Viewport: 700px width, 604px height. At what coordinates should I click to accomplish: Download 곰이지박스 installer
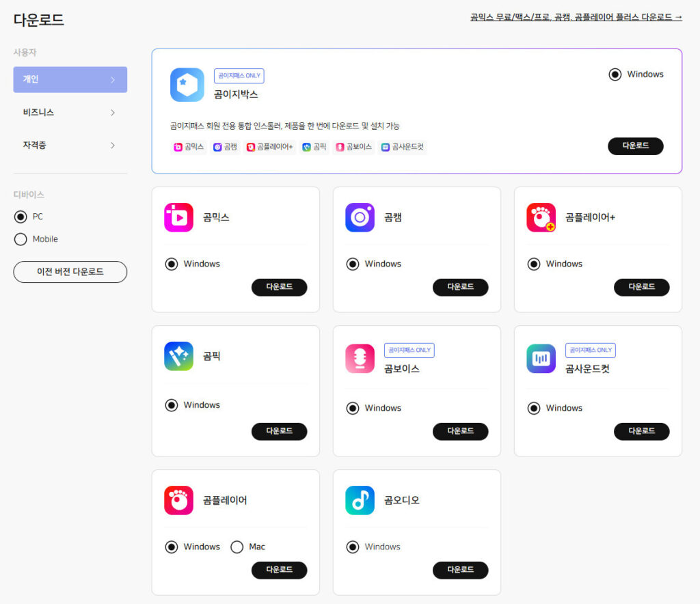click(x=635, y=146)
